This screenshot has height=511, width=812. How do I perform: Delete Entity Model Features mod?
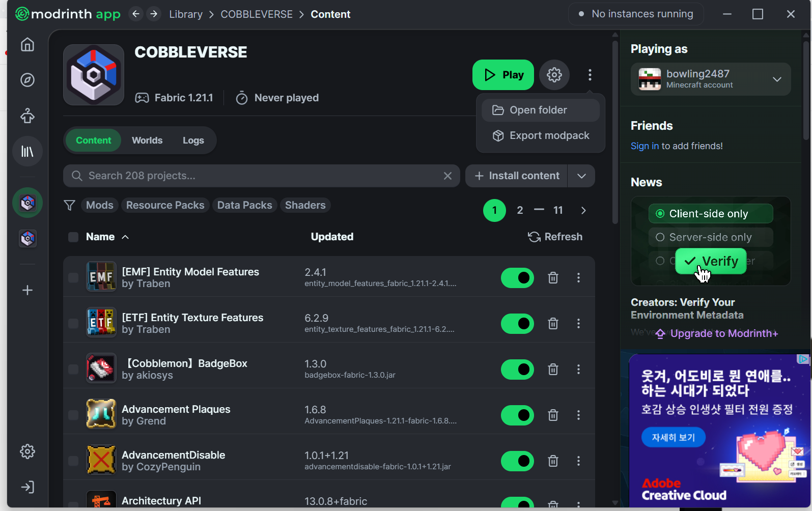pos(553,277)
